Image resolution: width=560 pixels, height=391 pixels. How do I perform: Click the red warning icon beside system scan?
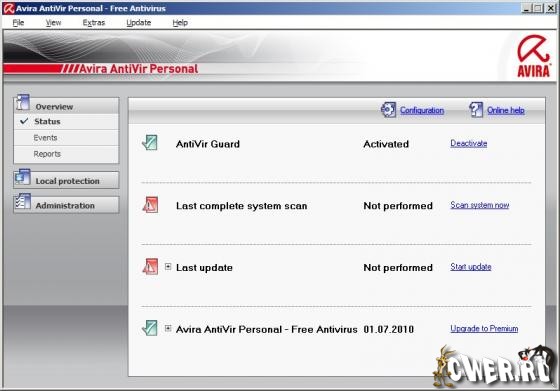click(x=150, y=205)
